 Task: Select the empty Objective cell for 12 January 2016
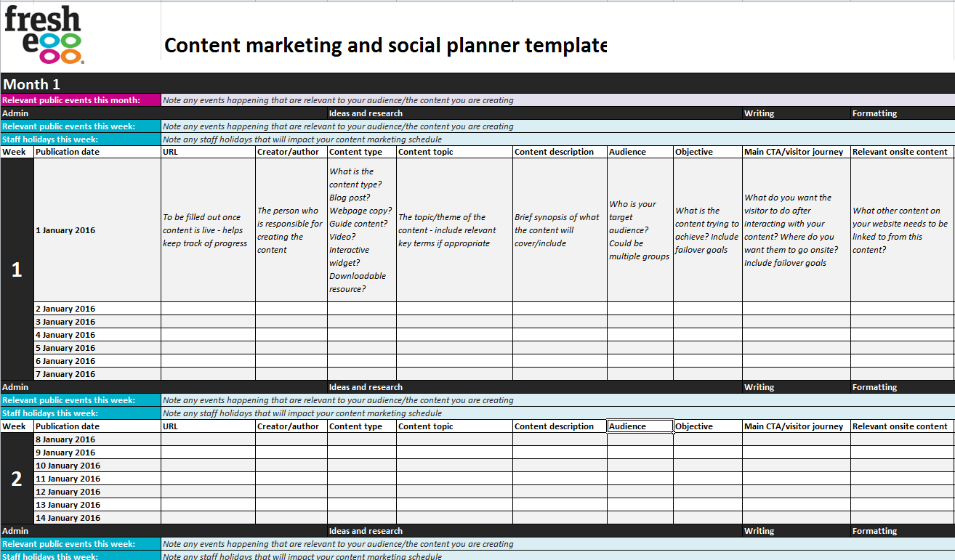(708, 492)
